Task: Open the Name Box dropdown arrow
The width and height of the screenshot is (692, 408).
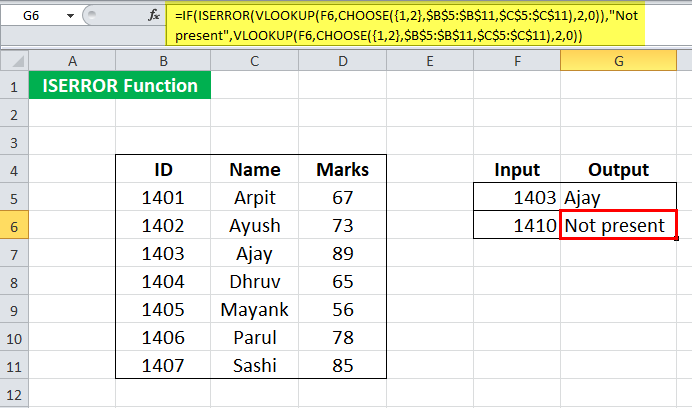Action: pyautogui.click(x=70, y=16)
